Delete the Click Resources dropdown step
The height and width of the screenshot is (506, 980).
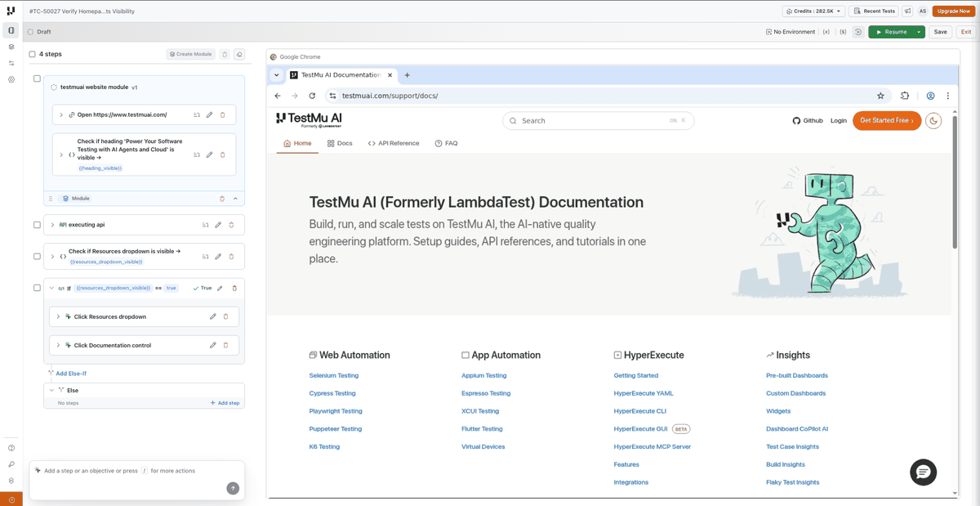226,316
